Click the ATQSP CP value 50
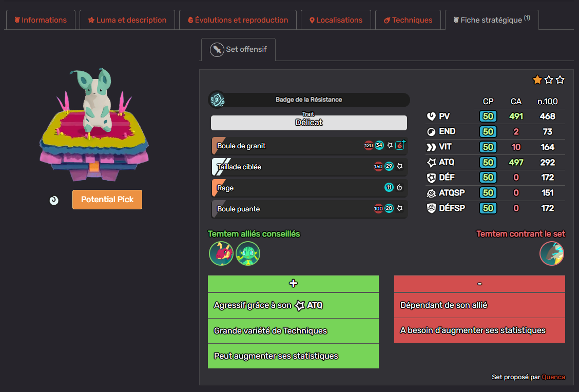Screen dimensions: 579x392 pyautogui.click(x=488, y=193)
